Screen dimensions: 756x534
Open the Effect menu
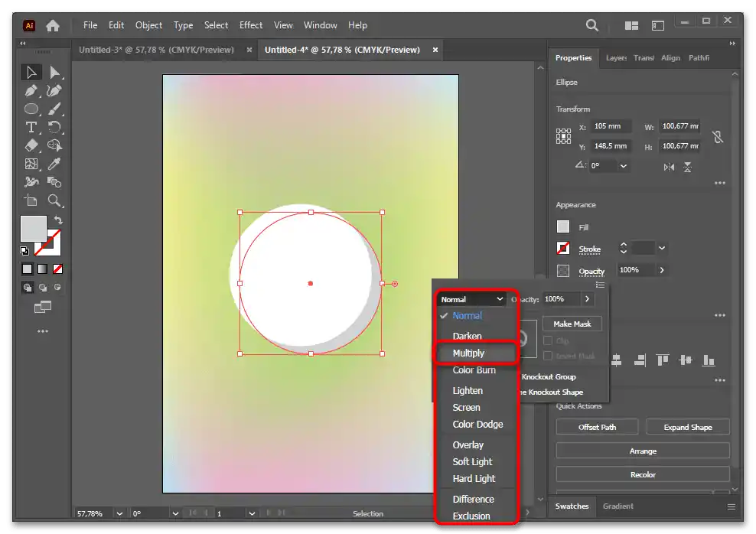pos(250,25)
